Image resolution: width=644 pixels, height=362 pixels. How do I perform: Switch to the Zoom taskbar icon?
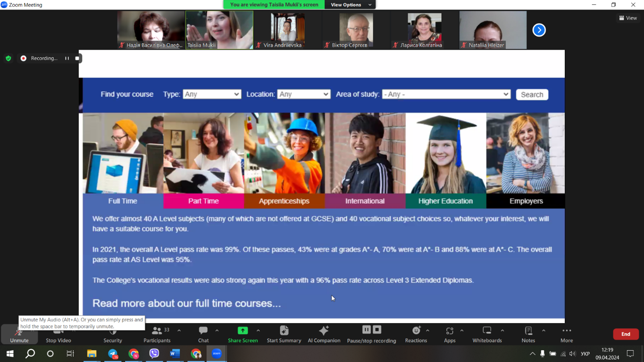217,354
